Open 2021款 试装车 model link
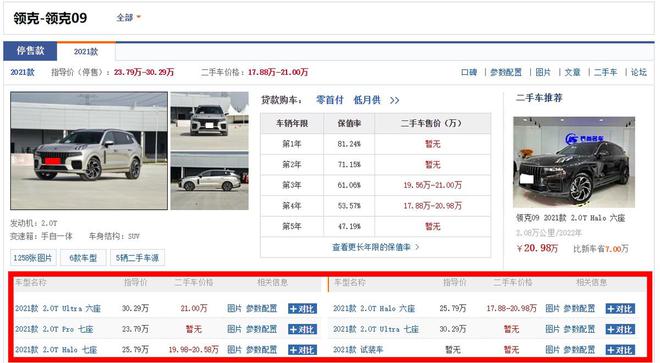Viewport: 660px width, 363px height. [358, 350]
